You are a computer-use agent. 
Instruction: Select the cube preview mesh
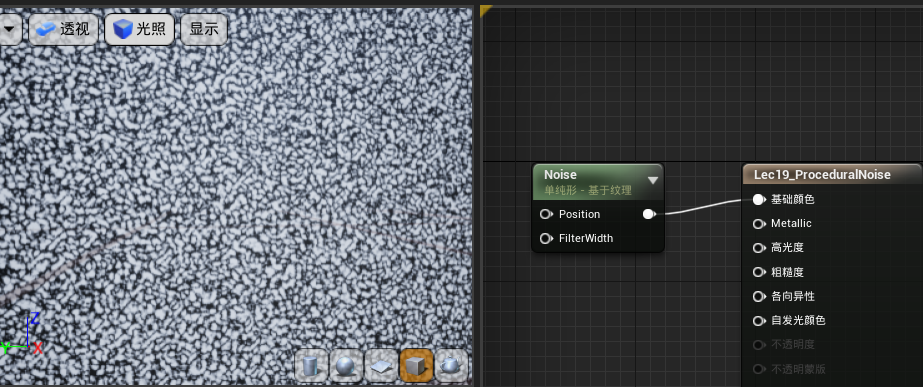[x=416, y=366]
